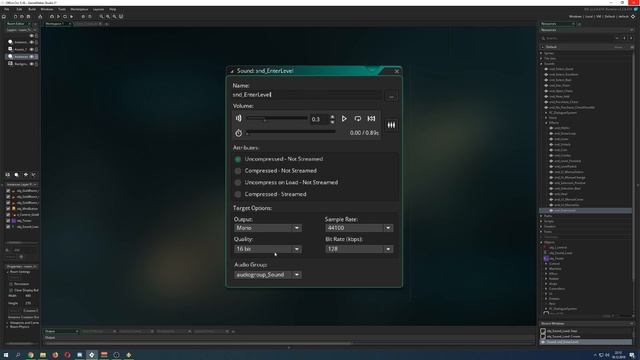Click the stopwatch playback position icon
The width and height of the screenshot is (640, 360).
pyautogui.click(x=238, y=133)
